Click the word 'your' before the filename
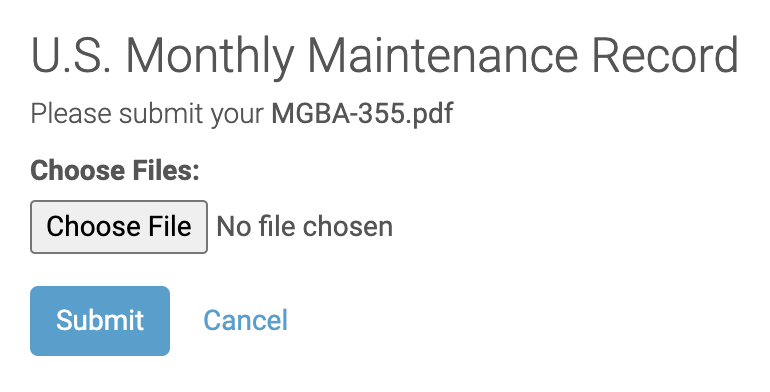Viewport: 770px width, 392px height. [x=237, y=117]
